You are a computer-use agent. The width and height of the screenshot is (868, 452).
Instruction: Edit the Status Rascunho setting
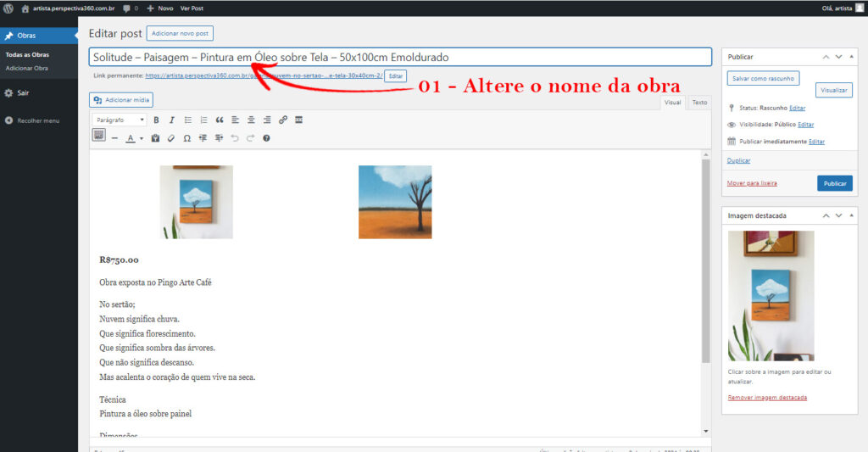coord(797,108)
